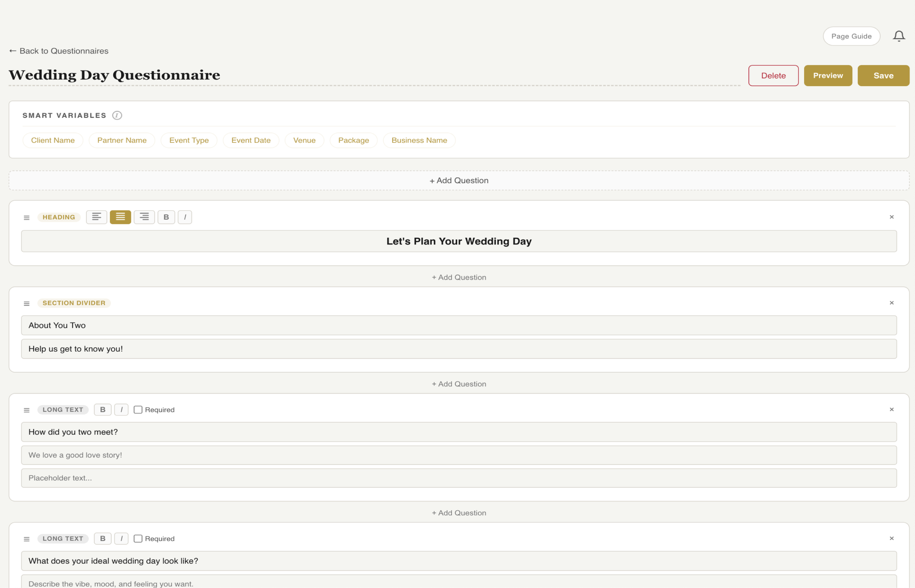Right-align the heading text
The height and width of the screenshot is (588, 915).
point(144,217)
